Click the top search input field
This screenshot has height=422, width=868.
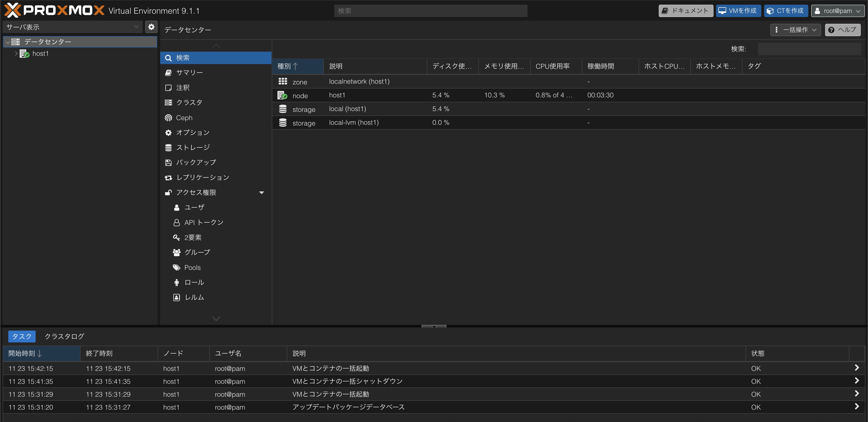tap(431, 10)
